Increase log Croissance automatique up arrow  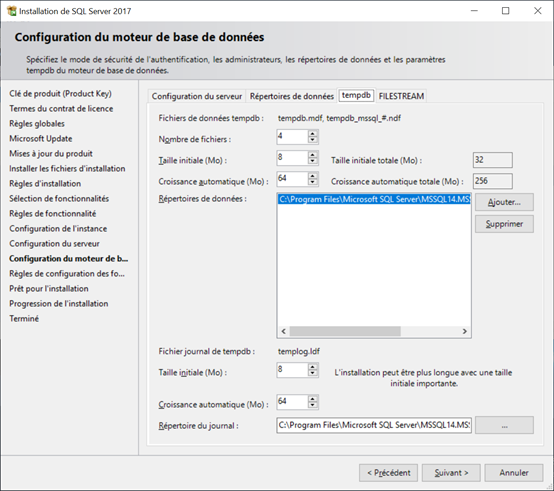312,398
